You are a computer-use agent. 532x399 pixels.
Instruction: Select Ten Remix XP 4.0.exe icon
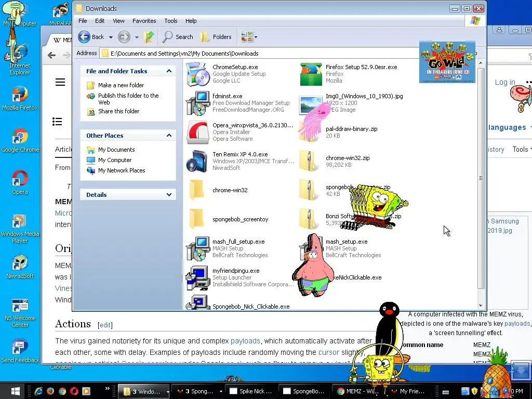click(x=198, y=161)
